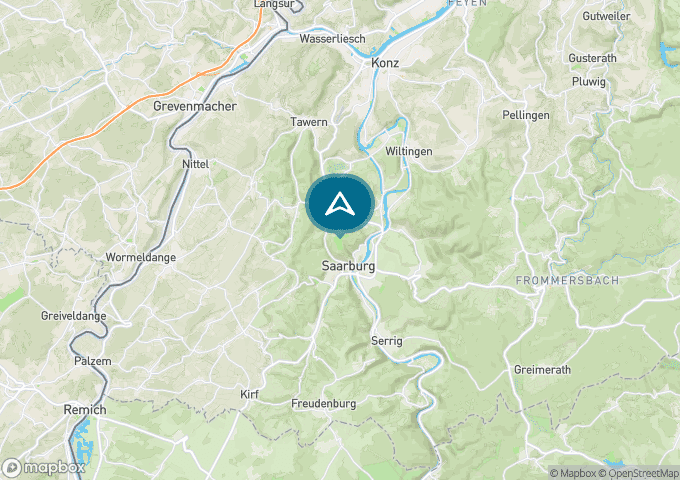Open the OpenStreetMap attribution link
The image size is (680, 480).
pos(638,473)
